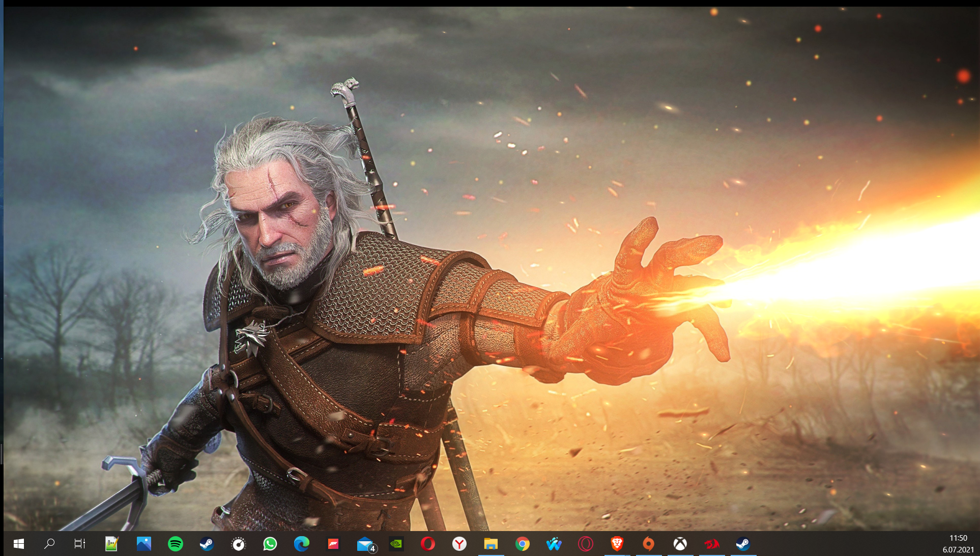Launch the green notepad with pencil app
Screen dimensions: 980x556
click(111, 544)
